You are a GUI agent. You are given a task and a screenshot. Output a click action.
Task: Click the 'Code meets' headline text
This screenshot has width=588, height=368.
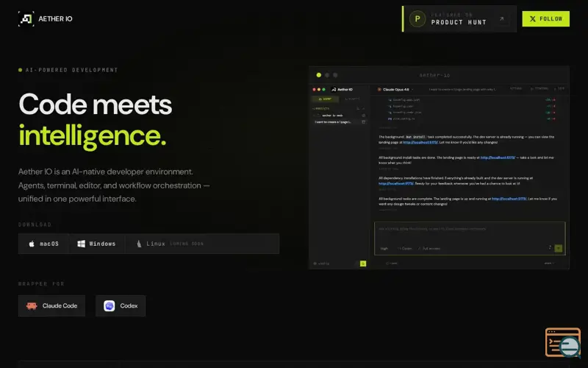click(96, 104)
